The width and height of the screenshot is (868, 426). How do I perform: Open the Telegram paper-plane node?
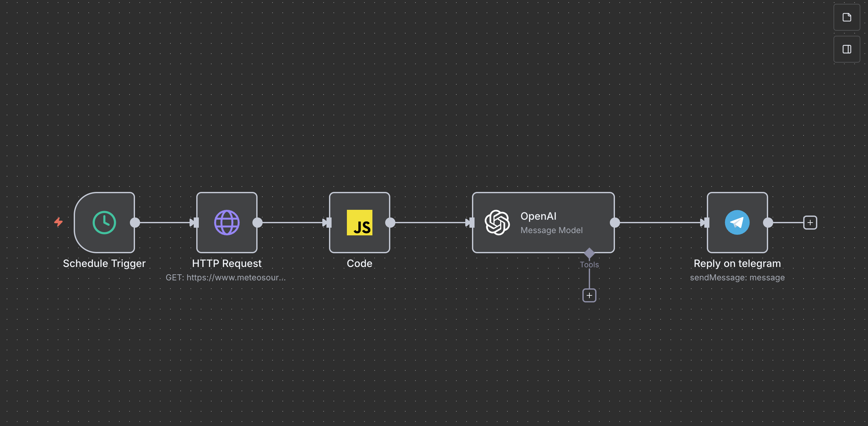tap(737, 223)
